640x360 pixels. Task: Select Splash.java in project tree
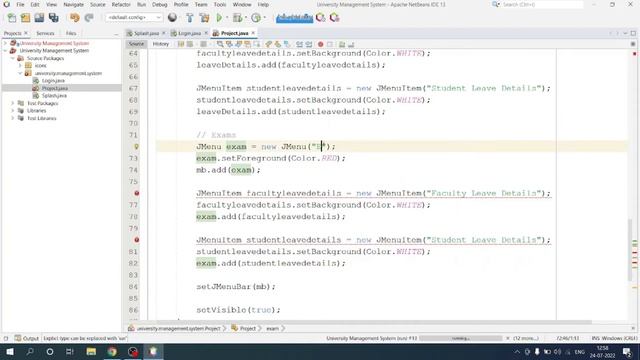pyautogui.click(x=54, y=96)
